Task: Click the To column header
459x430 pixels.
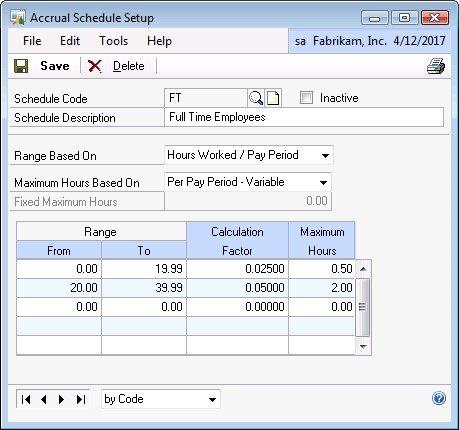Action: coord(144,250)
